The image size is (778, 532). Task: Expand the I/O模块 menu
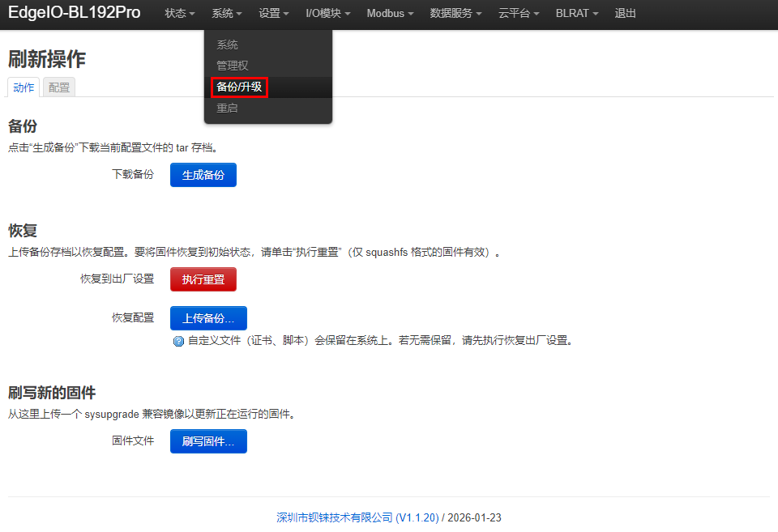(x=328, y=14)
